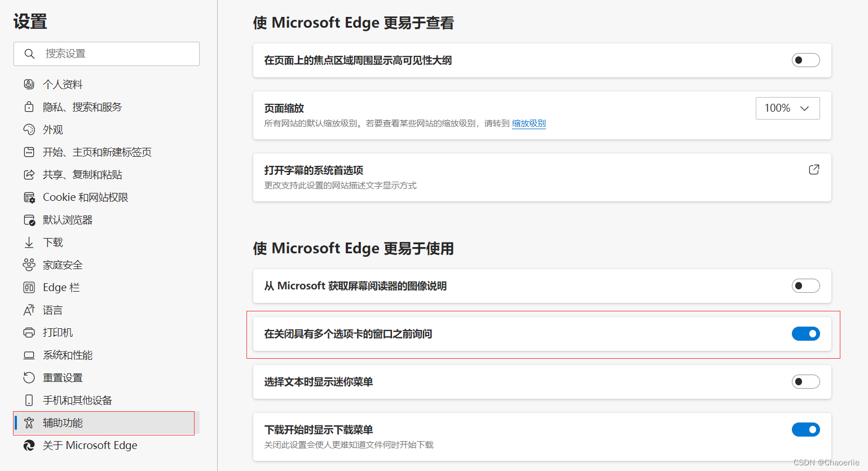The height and width of the screenshot is (471, 868).
Task: Click the 个人资料 profile icon
Action: coord(29,84)
